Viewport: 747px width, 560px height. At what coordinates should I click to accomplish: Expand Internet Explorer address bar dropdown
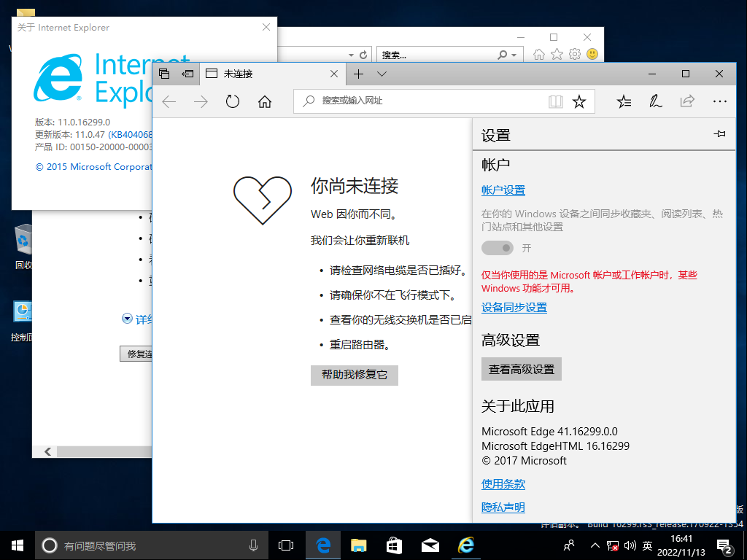tap(351, 55)
